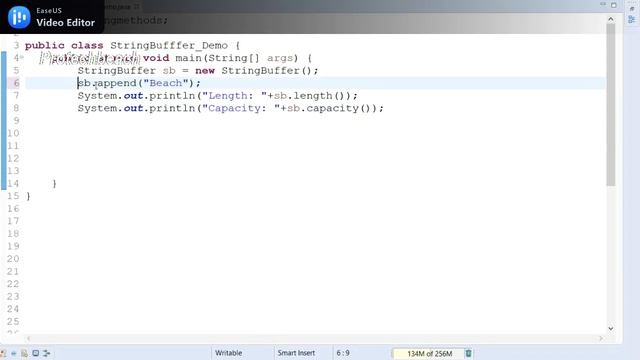Click the closing brace on line 15
This screenshot has width=640, height=360.
(x=28, y=196)
